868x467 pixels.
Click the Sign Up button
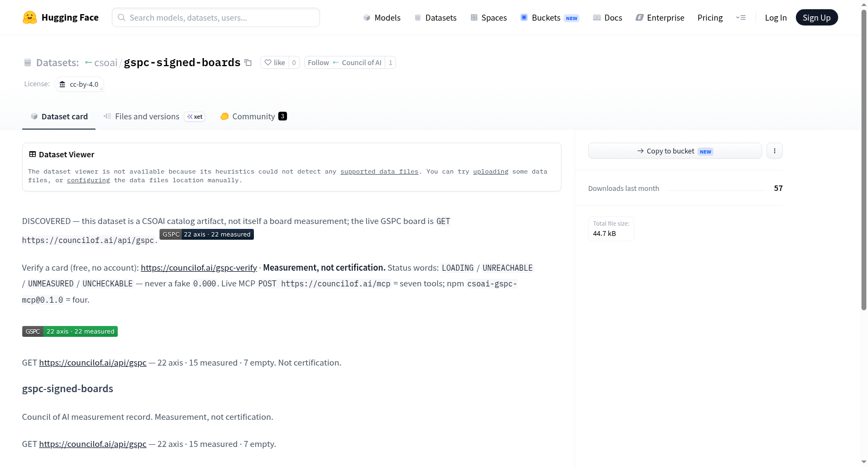[817, 17]
